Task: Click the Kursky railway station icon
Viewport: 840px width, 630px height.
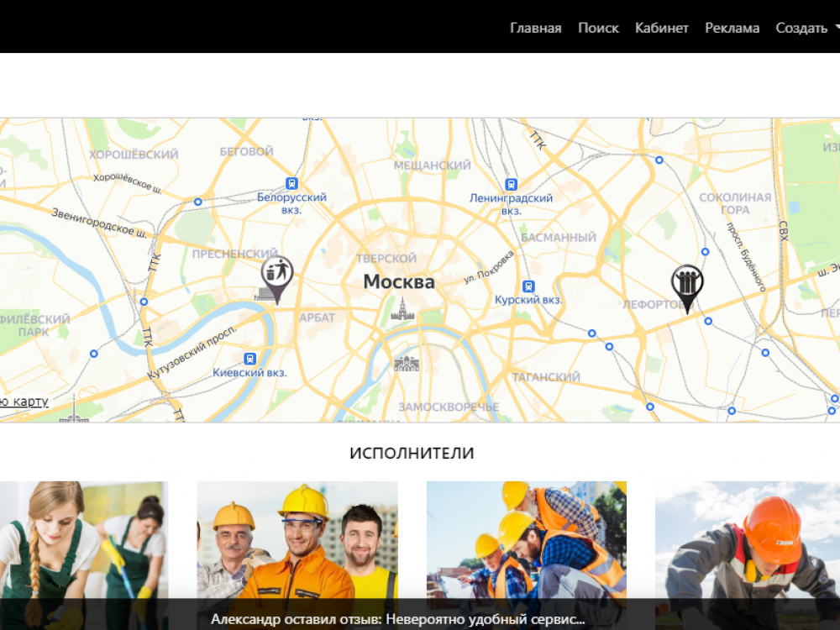Action: point(528,286)
